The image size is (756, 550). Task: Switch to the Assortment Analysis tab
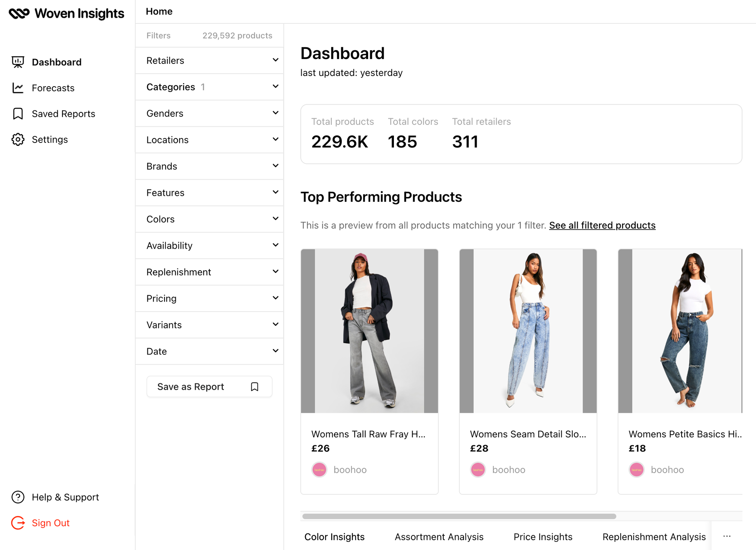click(x=439, y=537)
